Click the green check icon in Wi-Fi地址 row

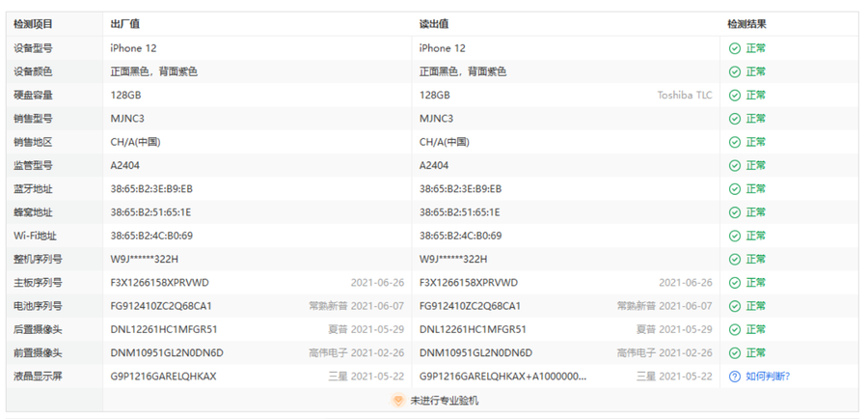pyautogui.click(x=735, y=237)
